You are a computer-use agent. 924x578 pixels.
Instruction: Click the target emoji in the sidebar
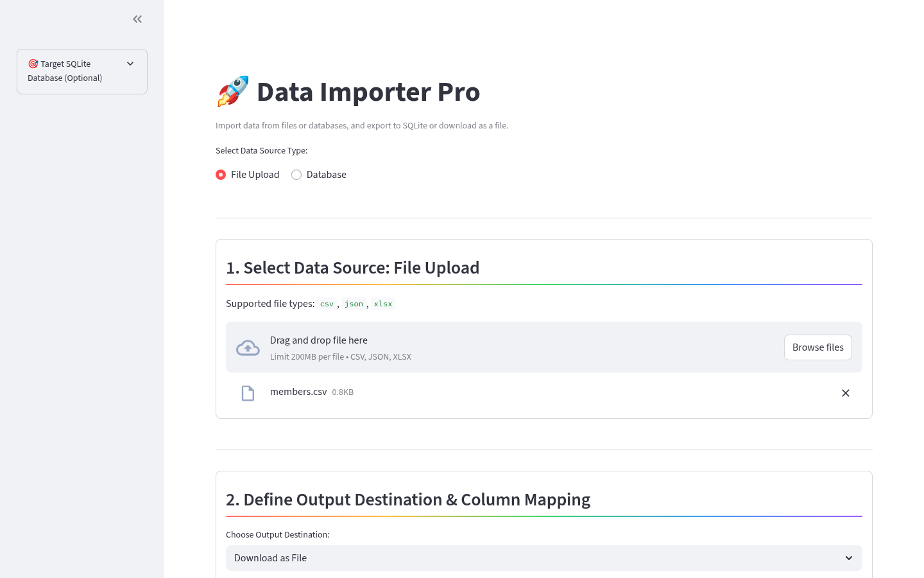(x=33, y=64)
